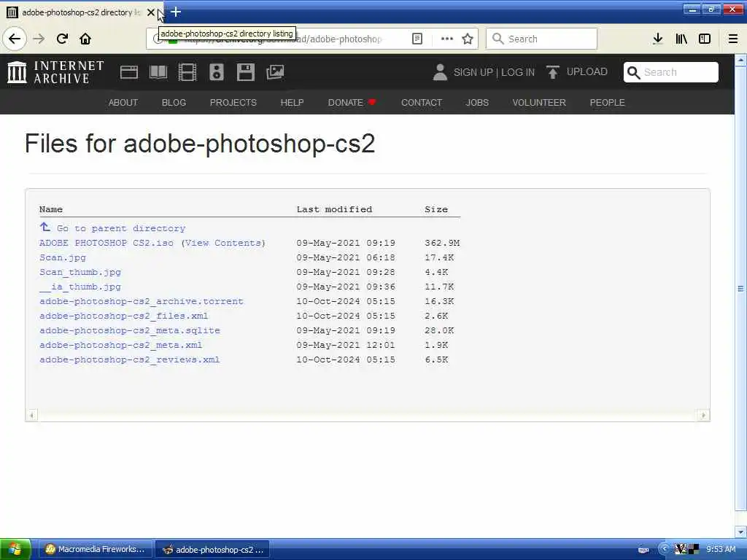Open the JOBS menu item
This screenshot has height=560, width=747.
click(x=477, y=102)
